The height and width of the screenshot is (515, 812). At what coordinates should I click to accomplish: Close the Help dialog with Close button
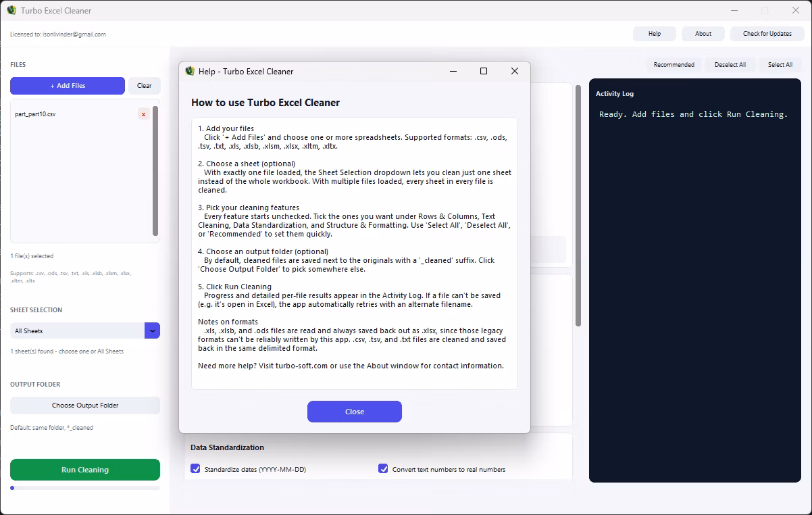click(355, 412)
